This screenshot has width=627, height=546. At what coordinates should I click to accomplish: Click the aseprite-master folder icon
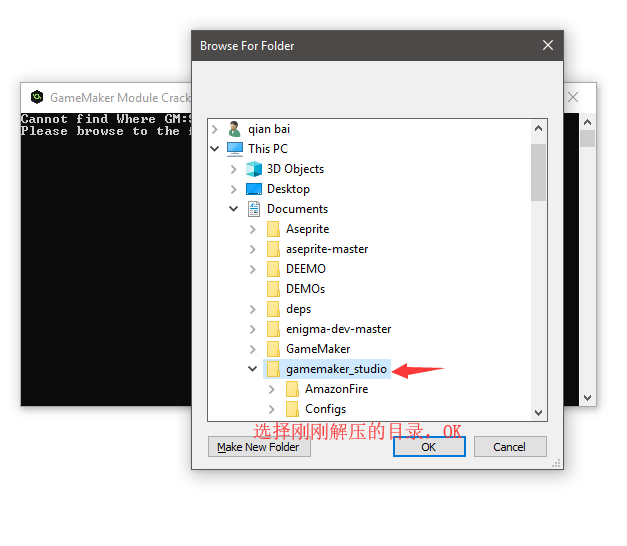coord(273,249)
